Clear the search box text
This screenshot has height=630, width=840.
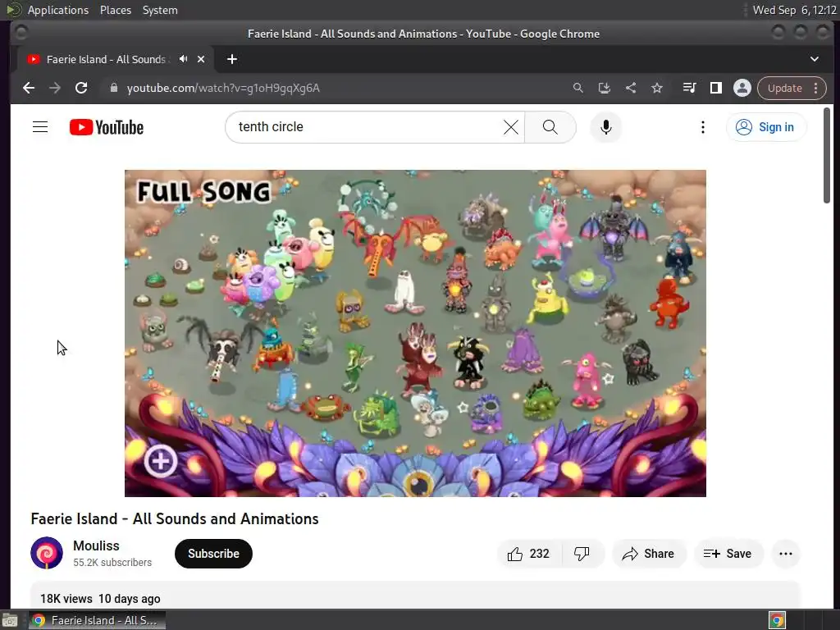pyautogui.click(x=511, y=127)
